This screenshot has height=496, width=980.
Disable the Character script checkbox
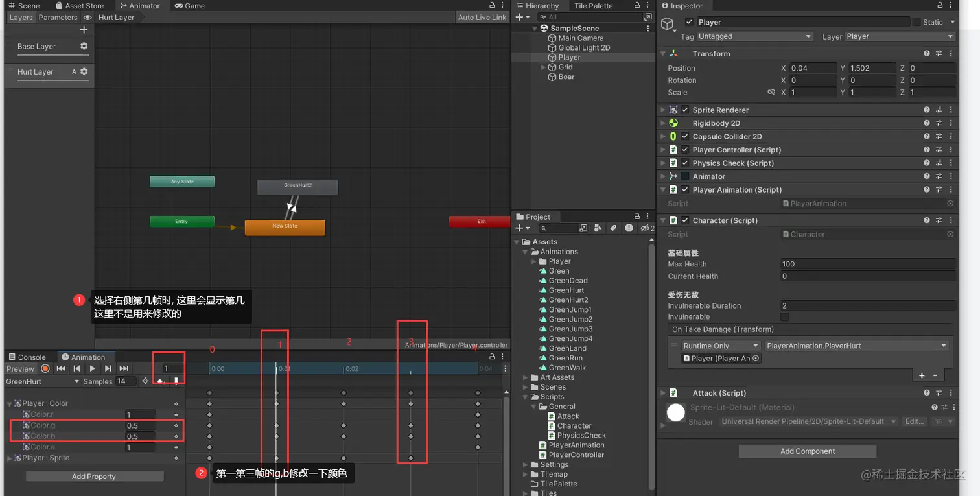click(x=685, y=220)
